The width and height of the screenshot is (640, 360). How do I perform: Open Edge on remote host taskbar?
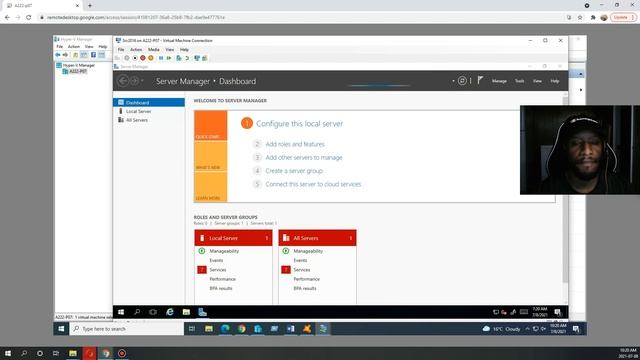[x=225, y=329]
